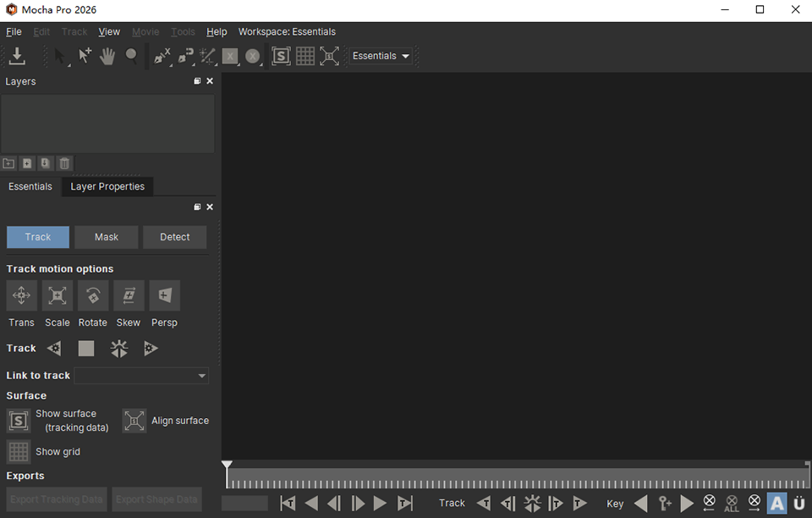Click Align surface in the Surface section
The image size is (812, 518).
(134, 421)
